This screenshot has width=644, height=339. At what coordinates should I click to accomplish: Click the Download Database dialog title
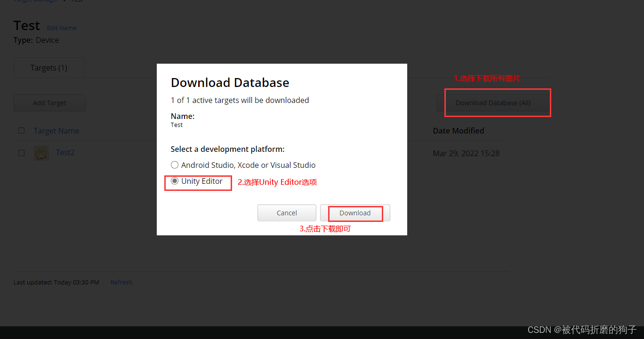[x=230, y=83]
